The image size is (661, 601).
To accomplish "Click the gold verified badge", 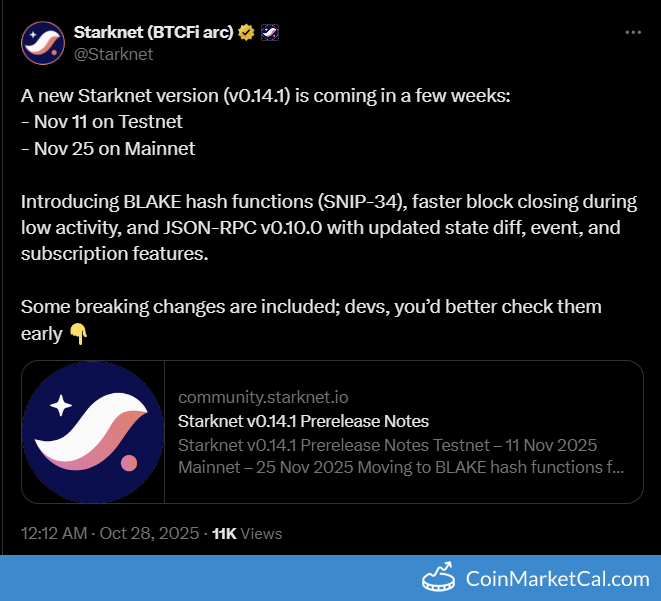I will 246,32.
